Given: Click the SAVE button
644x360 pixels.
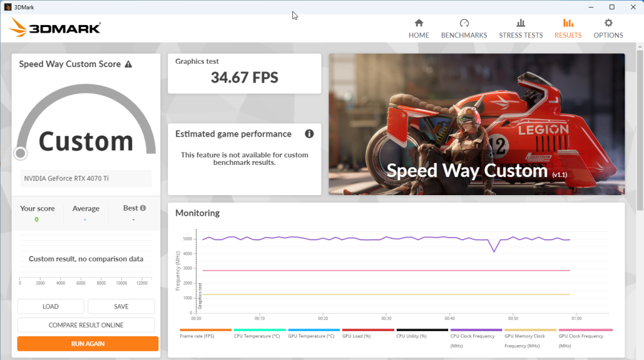Looking at the screenshot, I should point(121,307).
